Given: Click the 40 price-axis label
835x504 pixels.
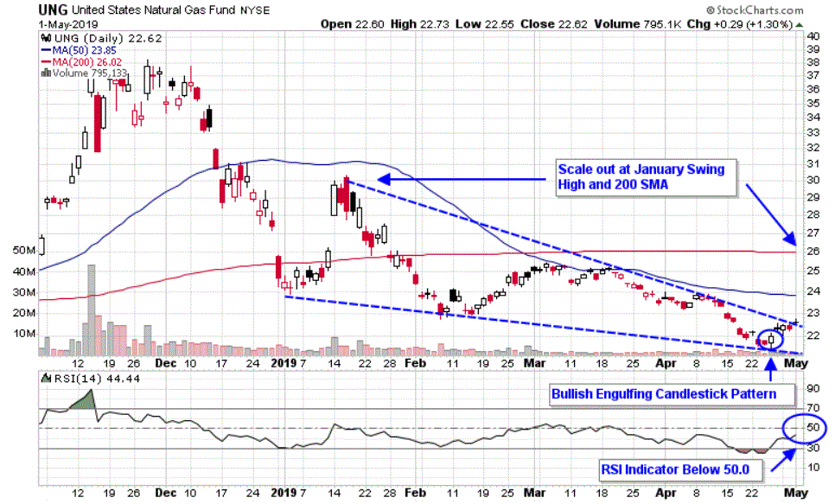Looking at the screenshot, I should (813, 36).
